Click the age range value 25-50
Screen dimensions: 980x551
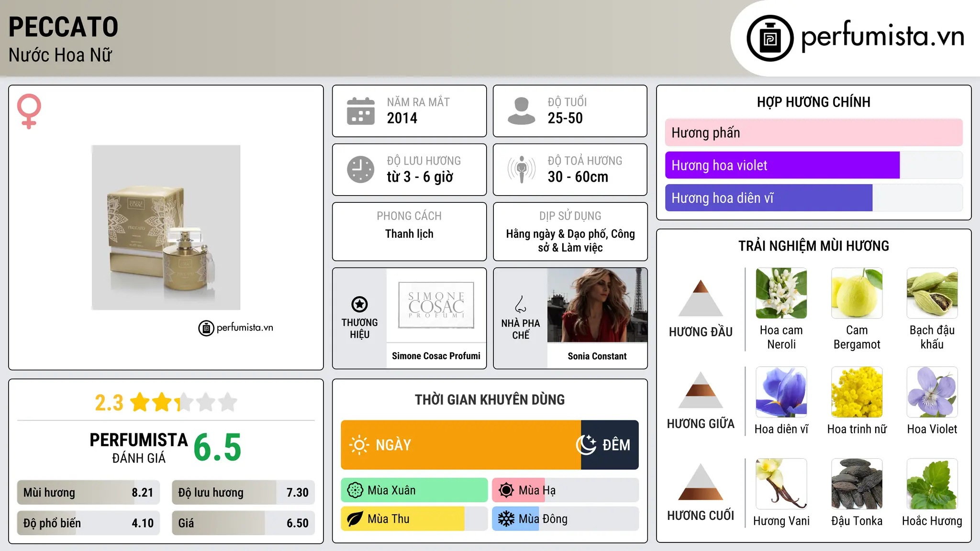[x=565, y=118]
